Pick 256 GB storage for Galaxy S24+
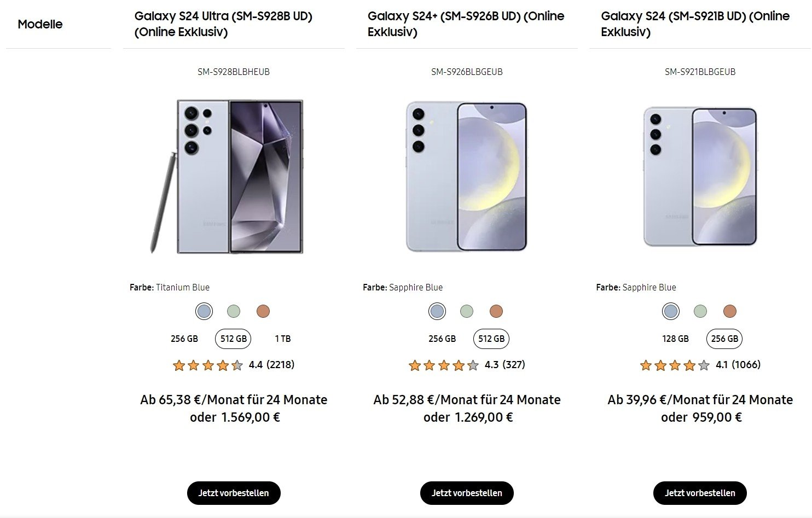The width and height of the screenshot is (812, 518). pos(442,339)
